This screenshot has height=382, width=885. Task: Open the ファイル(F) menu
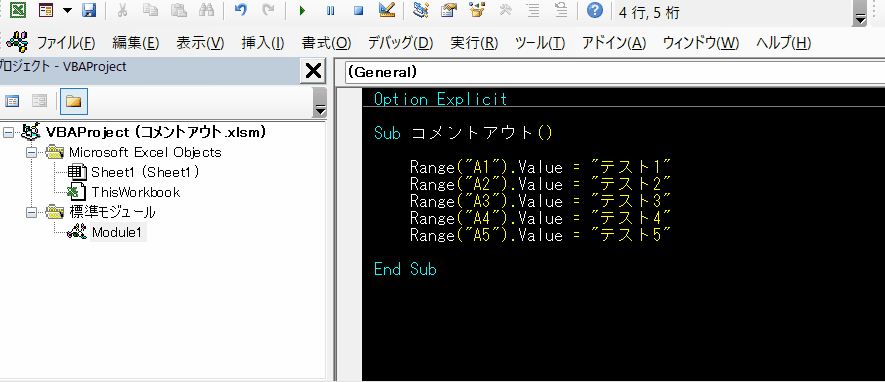66,43
